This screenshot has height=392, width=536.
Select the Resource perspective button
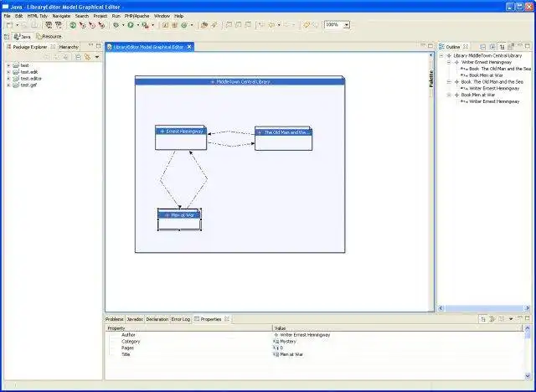[49, 37]
